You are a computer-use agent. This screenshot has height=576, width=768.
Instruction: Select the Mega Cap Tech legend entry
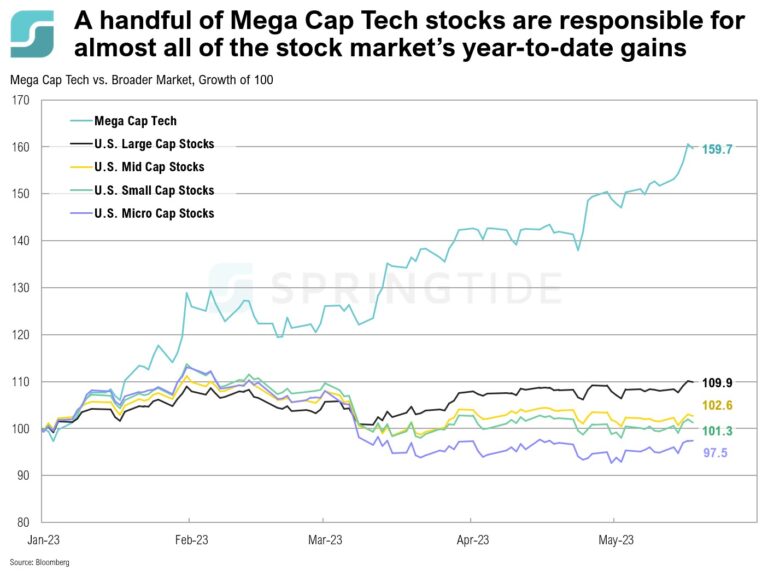(x=136, y=121)
